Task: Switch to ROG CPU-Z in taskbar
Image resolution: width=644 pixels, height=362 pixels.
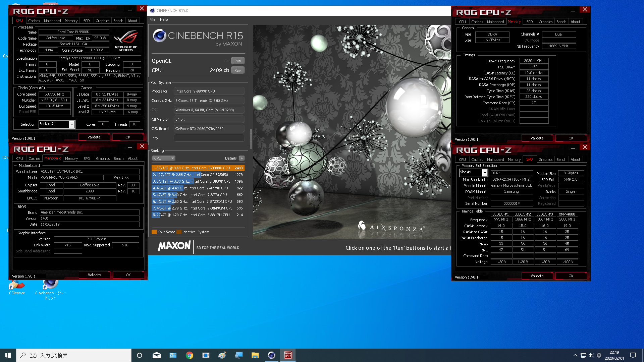Action: coord(288,355)
